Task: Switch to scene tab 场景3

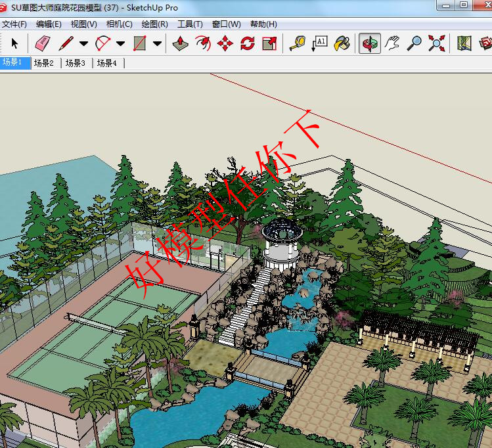Action: click(76, 63)
